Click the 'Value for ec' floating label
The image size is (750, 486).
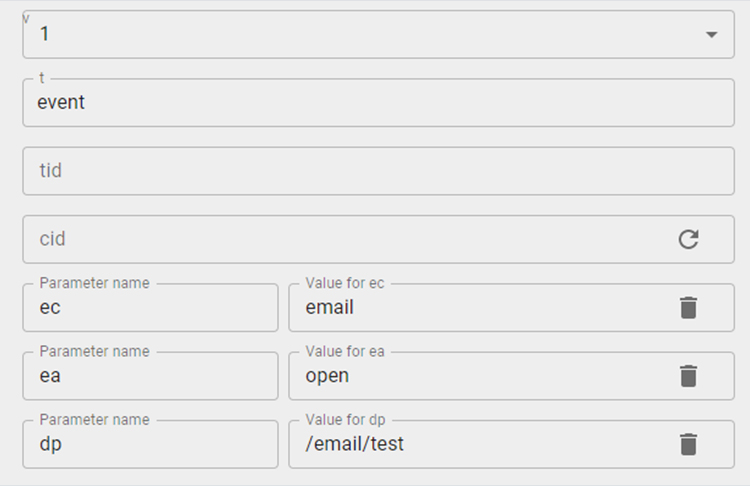[345, 283]
